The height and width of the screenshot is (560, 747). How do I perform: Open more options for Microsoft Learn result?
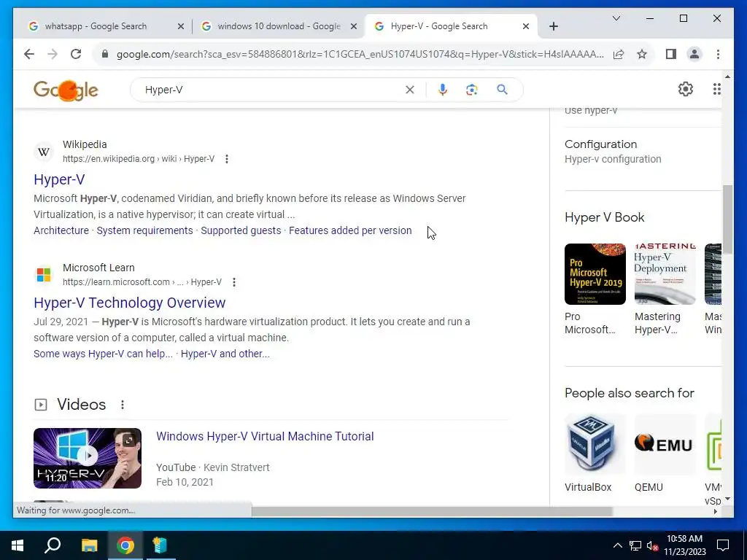(234, 282)
